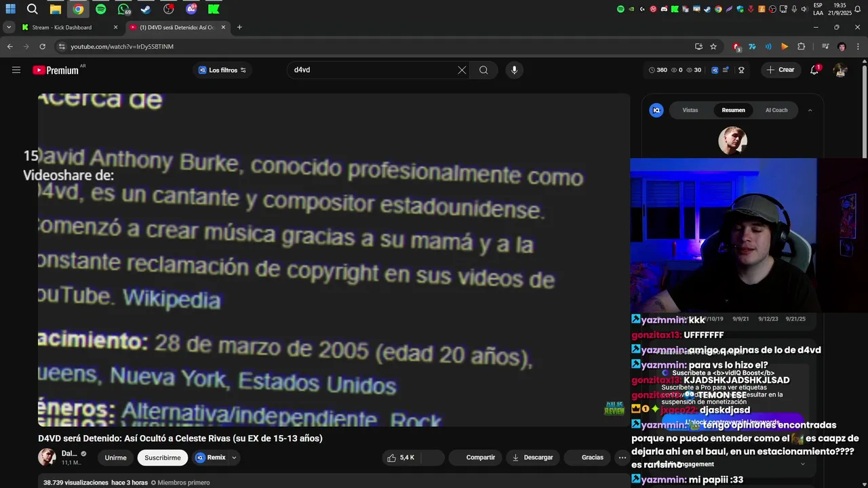Go to YouTube Premium home logo
Viewport: 868px width, 488px height.
tap(56, 70)
